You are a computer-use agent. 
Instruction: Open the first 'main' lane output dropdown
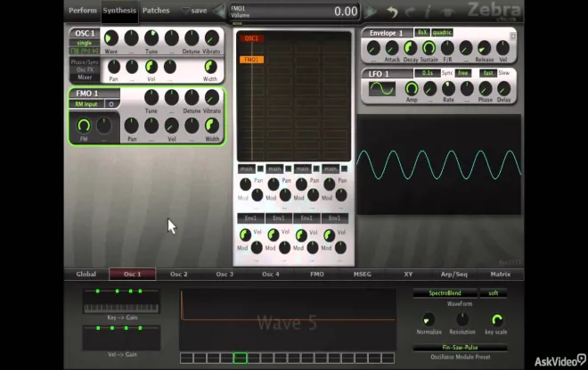point(247,169)
